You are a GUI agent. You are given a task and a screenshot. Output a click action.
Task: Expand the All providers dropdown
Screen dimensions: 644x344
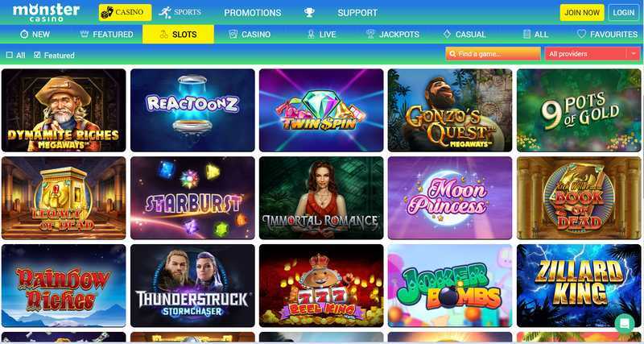point(592,54)
